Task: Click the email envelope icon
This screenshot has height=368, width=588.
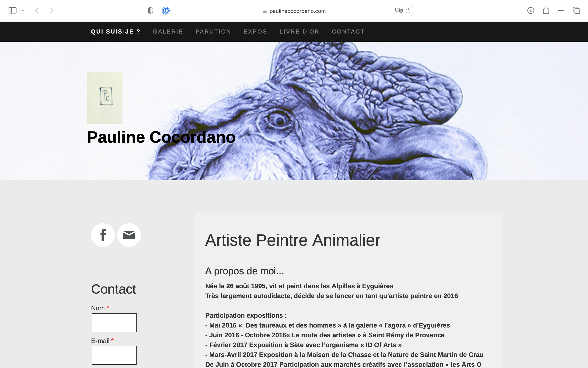Action: coord(129,235)
